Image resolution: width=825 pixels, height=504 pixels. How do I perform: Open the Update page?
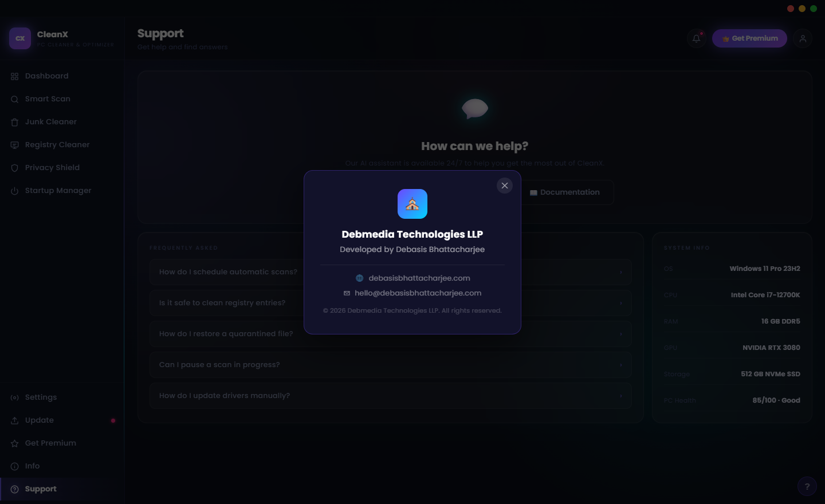tap(62, 420)
